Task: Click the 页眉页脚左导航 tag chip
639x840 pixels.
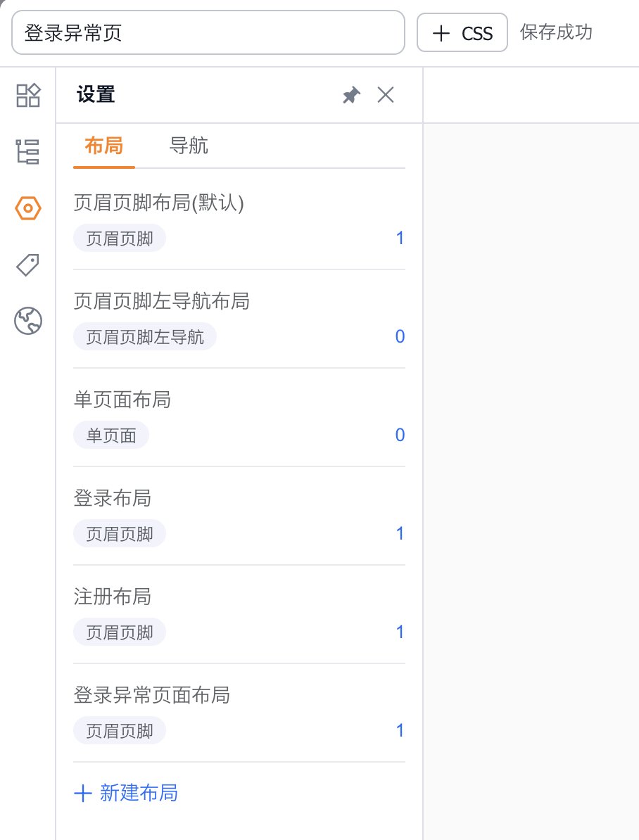Action: 145,337
